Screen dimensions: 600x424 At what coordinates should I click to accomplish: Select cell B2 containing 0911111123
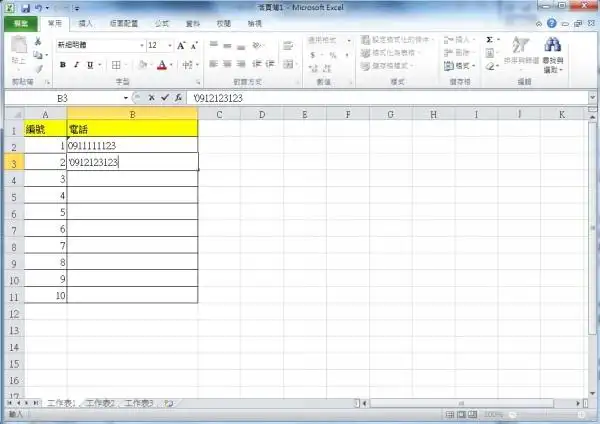coord(132,146)
